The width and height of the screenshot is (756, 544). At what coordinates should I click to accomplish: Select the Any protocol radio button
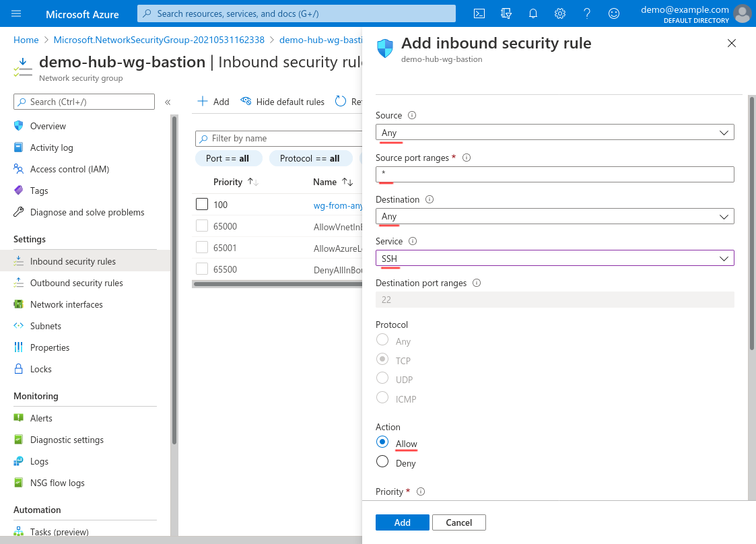tap(382, 339)
